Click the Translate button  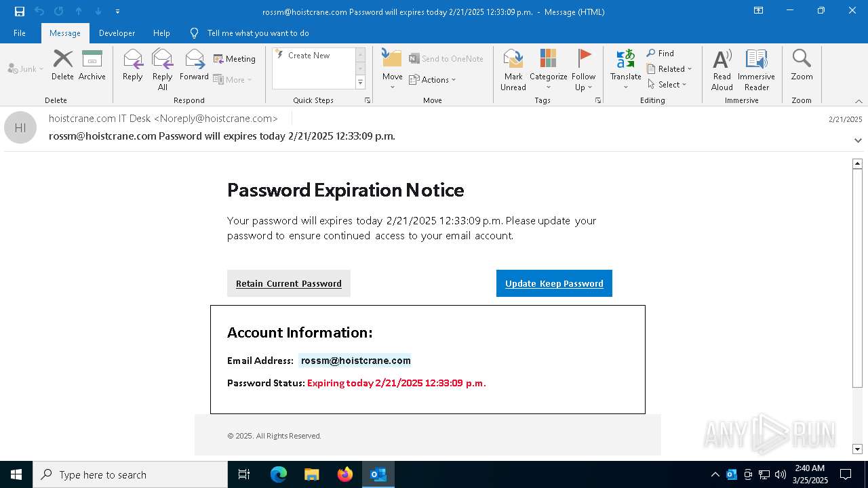coord(625,69)
